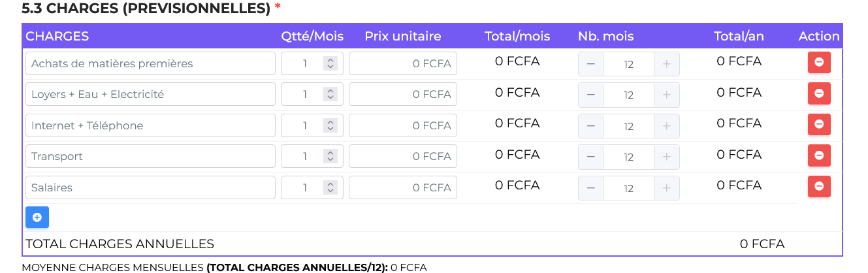Remove the Loyers + Eau + Electricité row
The image size is (868, 273).
[x=819, y=93]
